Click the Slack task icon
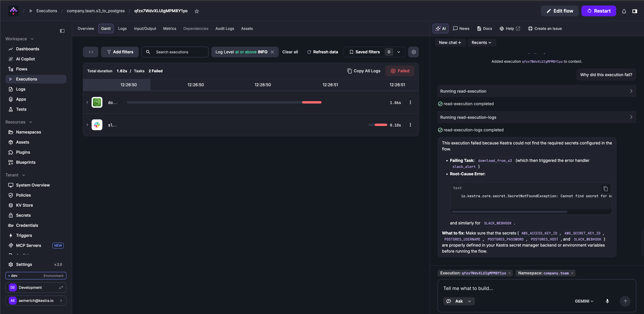This screenshot has width=644, height=314. (97, 125)
